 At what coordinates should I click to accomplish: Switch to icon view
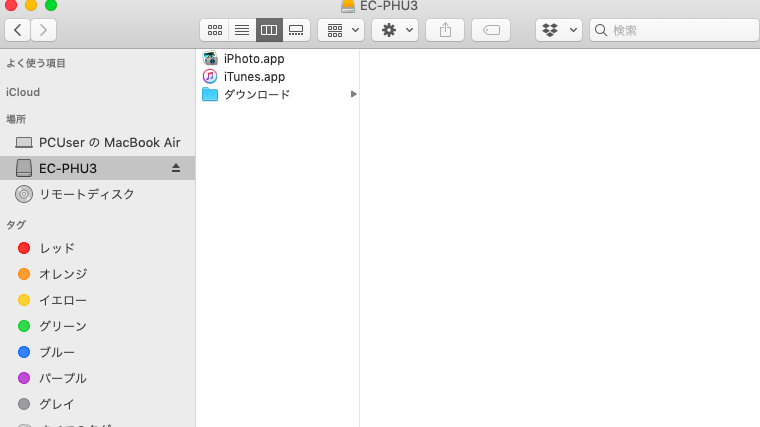[x=215, y=30]
